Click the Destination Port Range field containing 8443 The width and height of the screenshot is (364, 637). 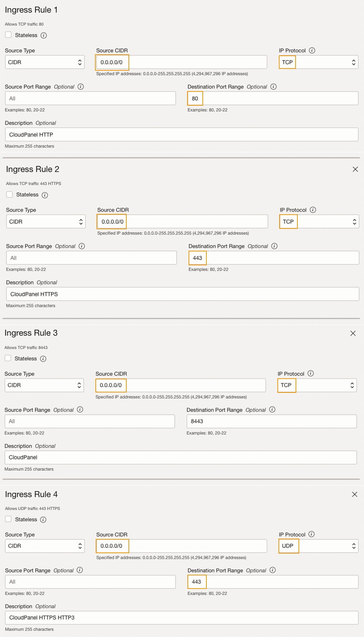coord(271,421)
